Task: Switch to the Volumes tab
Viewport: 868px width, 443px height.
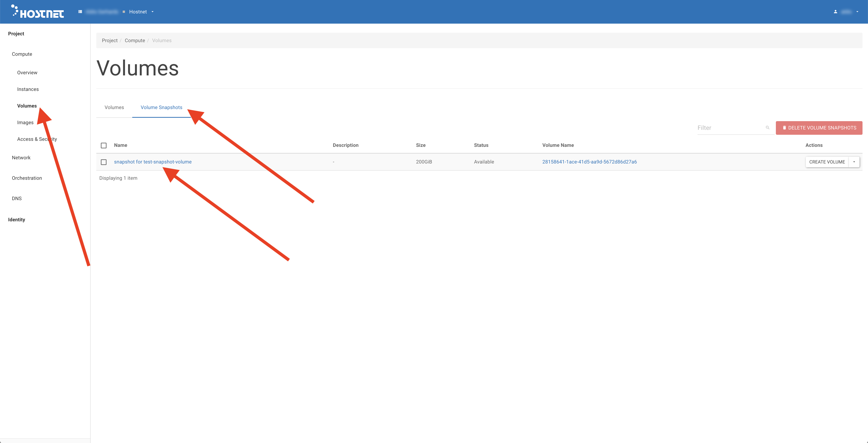Action: pyautogui.click(x=114, y=107)
